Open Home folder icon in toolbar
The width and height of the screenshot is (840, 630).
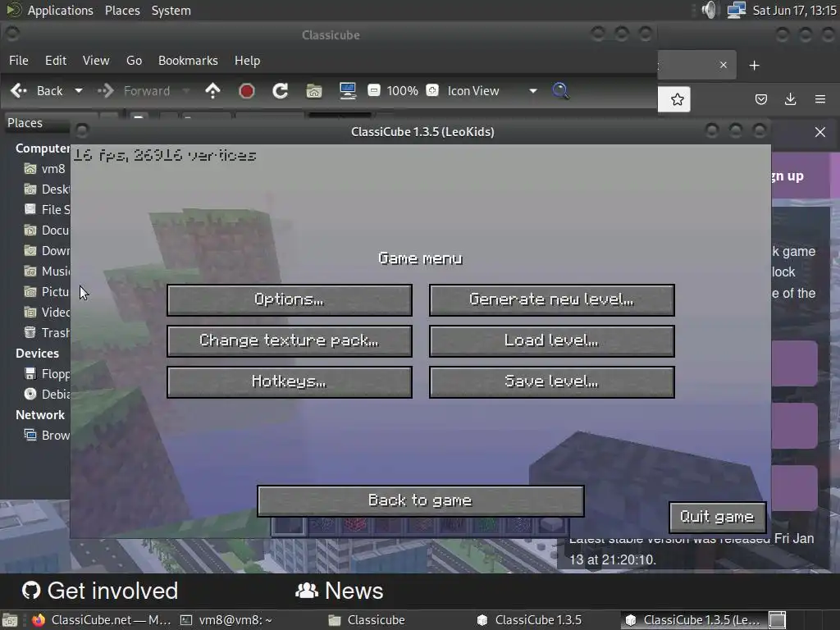point(314,91)
